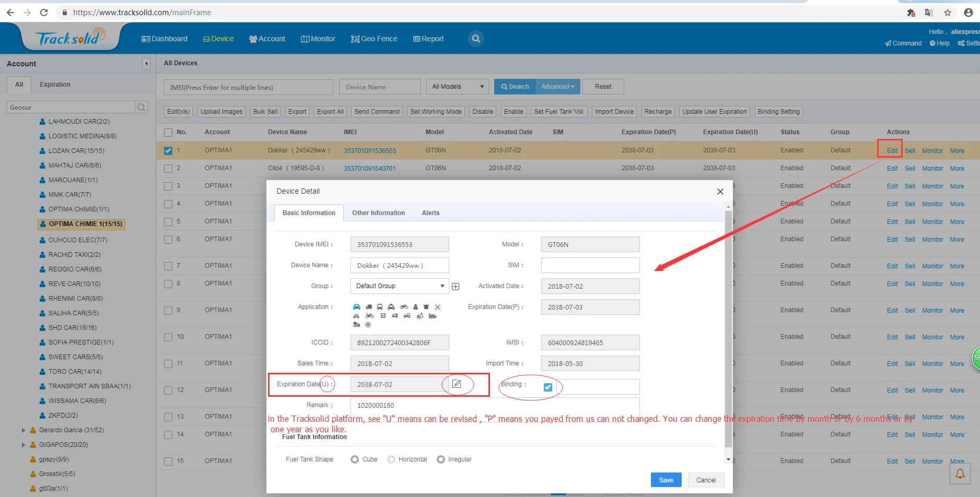Viewport: 980px width, 497px height.
Task: Open the browser profile icon
Action: click(968, 13)
